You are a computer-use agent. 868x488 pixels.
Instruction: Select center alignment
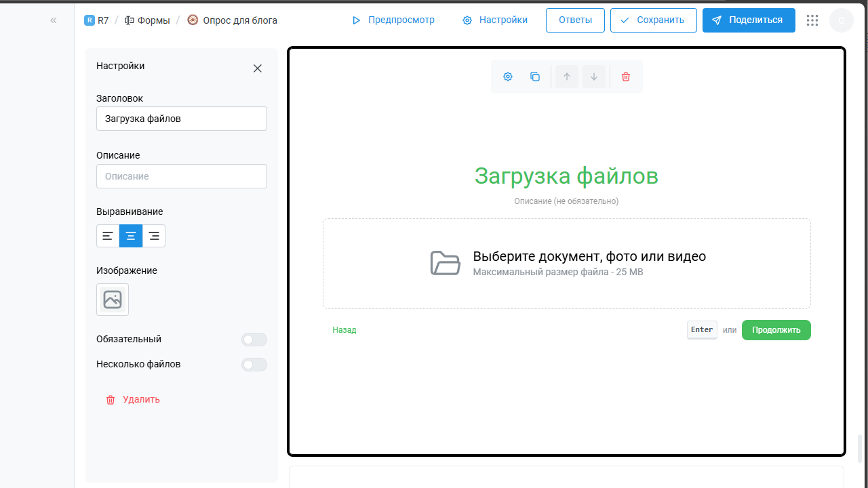point(131,236)
